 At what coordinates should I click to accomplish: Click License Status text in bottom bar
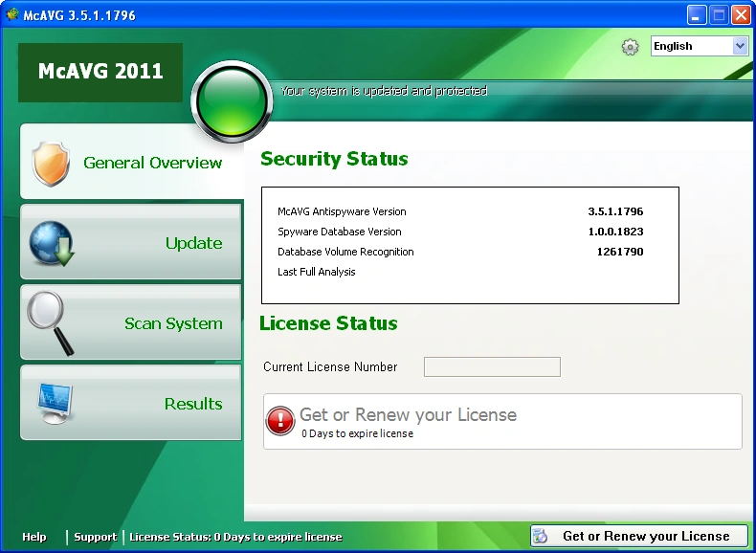click(x=235, y=537)
